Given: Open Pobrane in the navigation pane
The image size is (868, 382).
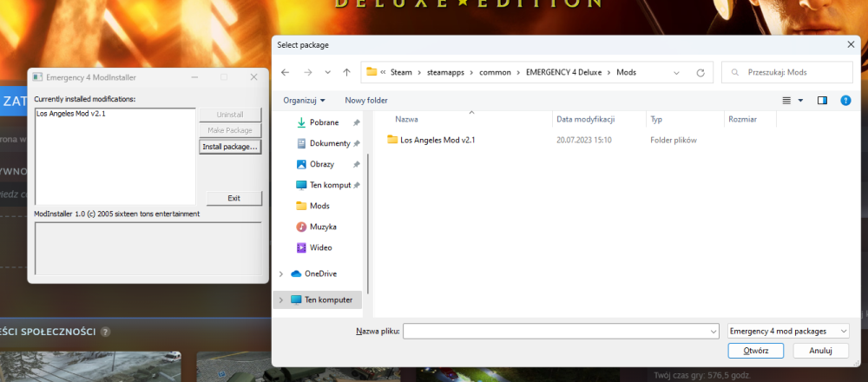Looking at the screenshot, I should pos(324,122).
